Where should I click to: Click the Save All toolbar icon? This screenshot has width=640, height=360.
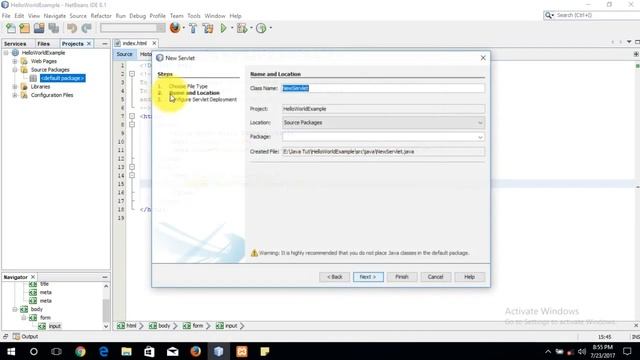[53, 28]
